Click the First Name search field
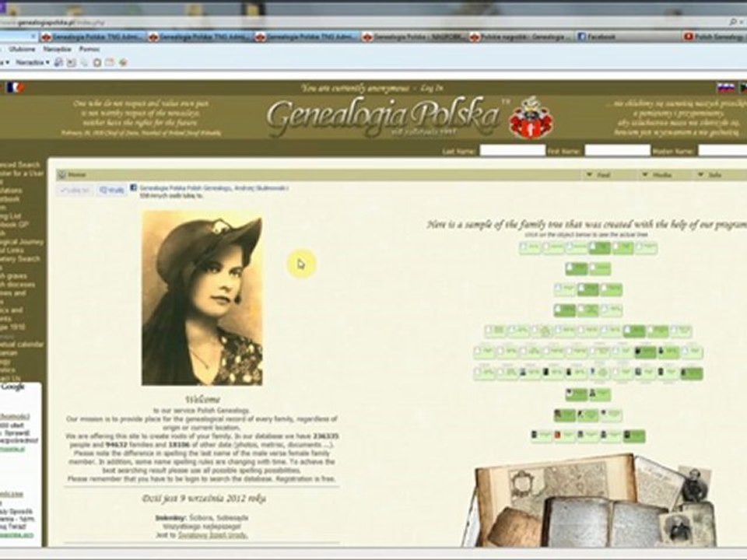Screen dimensions: 747x560 [617, 151]
